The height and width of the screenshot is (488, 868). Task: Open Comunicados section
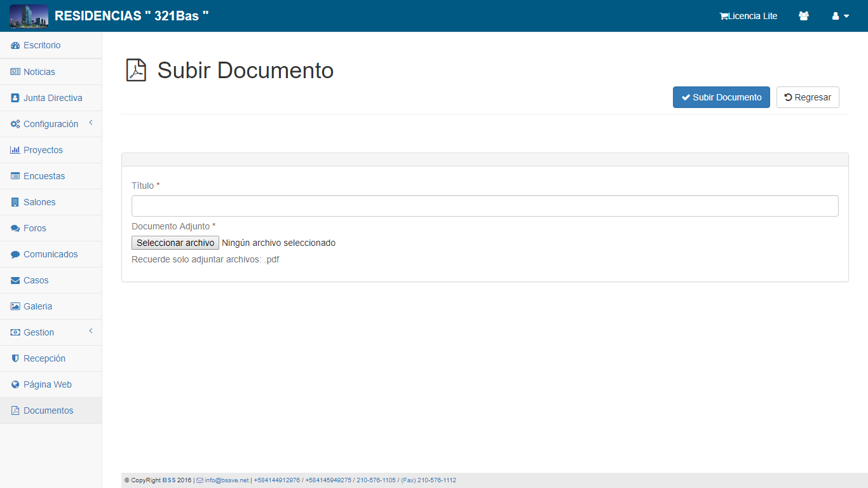coord(50,254)
